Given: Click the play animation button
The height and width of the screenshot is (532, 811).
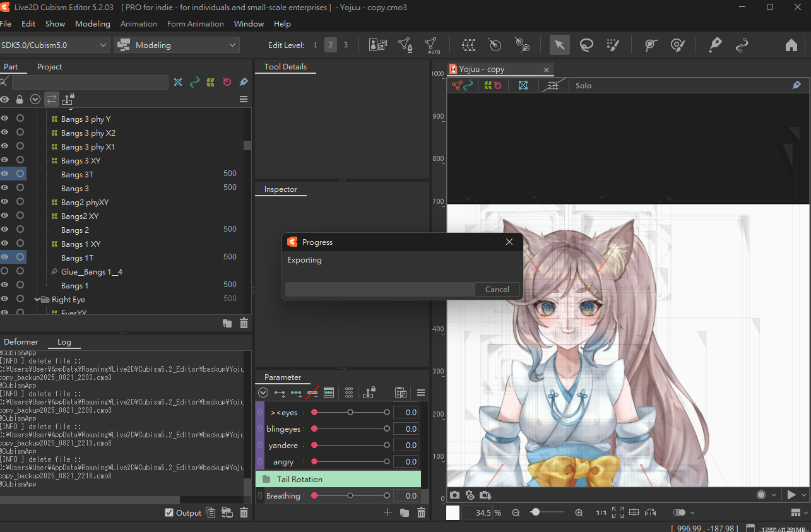Looking at the screenshot, I should pyautogui.click(x=791, y=495).
